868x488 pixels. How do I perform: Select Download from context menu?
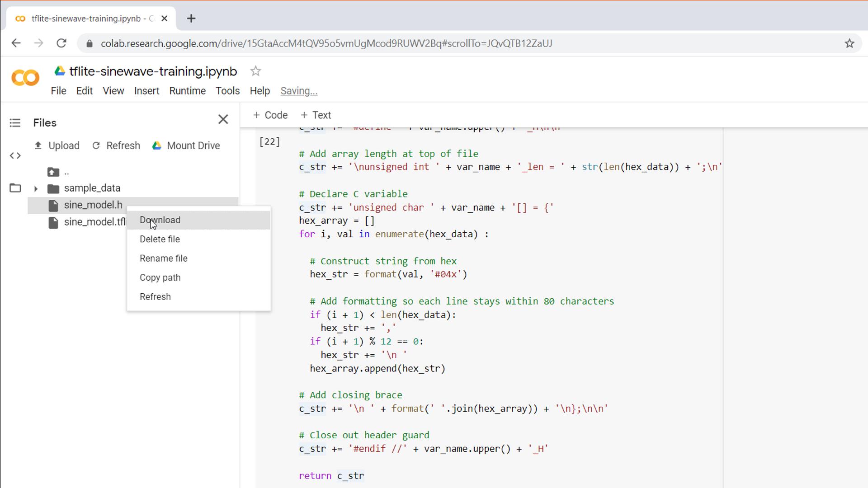(x=160, y=220)
